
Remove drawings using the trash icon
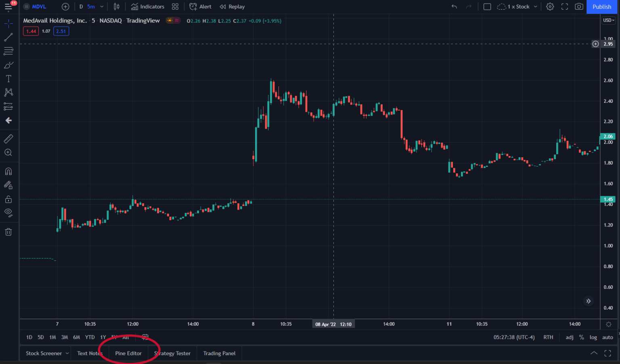point(8,232)
